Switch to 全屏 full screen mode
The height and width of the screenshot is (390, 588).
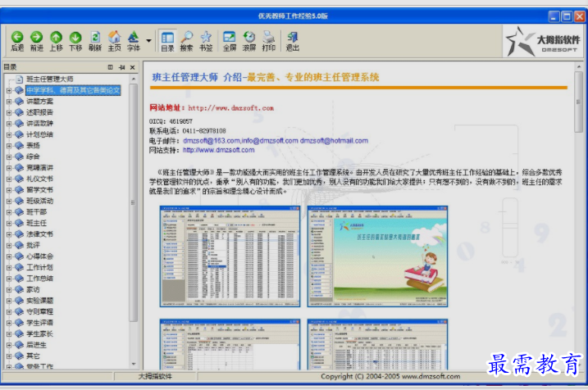pos(230,41)
